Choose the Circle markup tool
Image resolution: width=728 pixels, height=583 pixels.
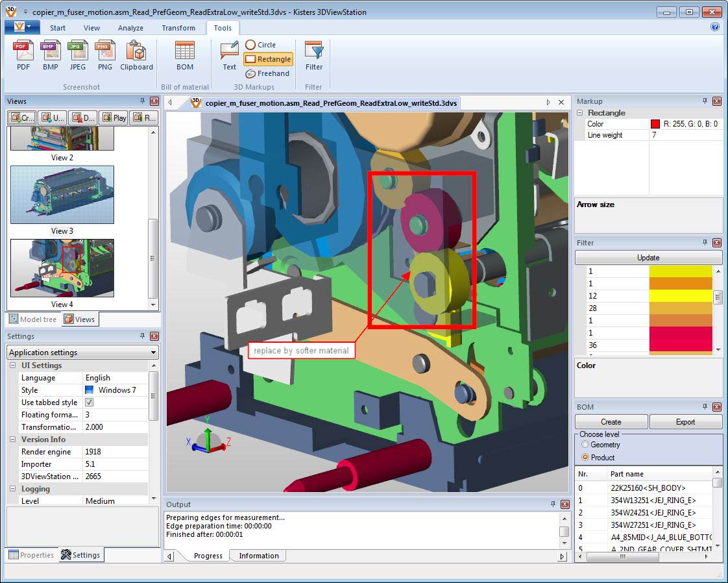[262, 44]
